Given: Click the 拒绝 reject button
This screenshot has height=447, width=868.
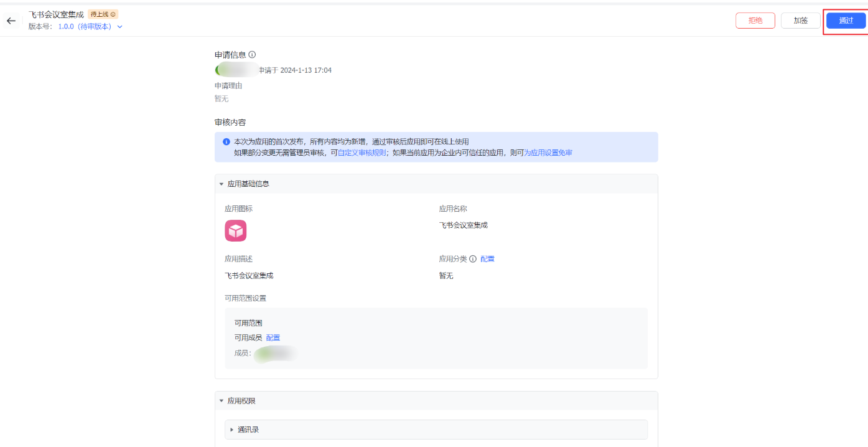Looking at the screenshot, I should [x=755, y=21].
